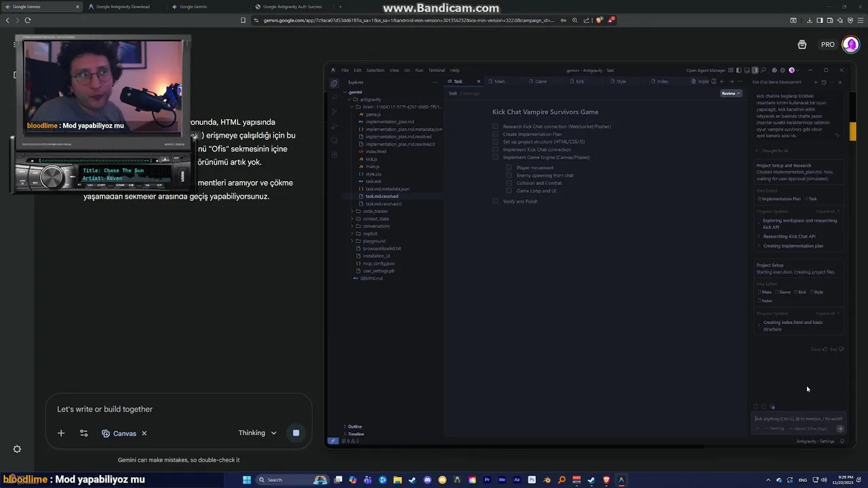Click the print icon next to PRO
This screenshot has height=488, width=868.
pos(802,45)
